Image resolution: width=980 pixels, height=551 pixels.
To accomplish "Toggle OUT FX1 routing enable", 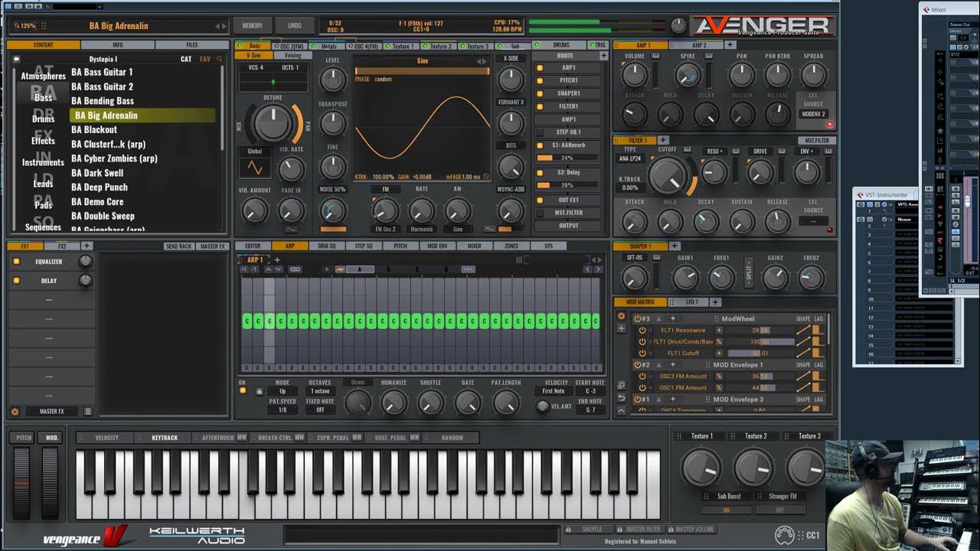I will (x=540, y=201).
